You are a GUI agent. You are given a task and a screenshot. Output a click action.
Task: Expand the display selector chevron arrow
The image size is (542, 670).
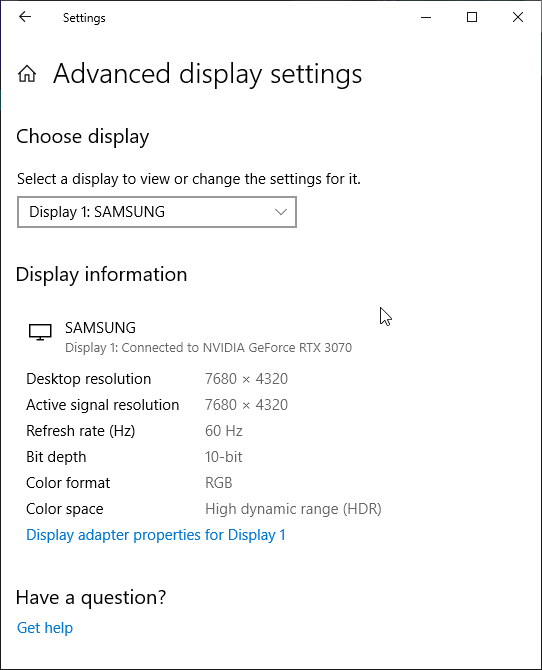point(281,212)
